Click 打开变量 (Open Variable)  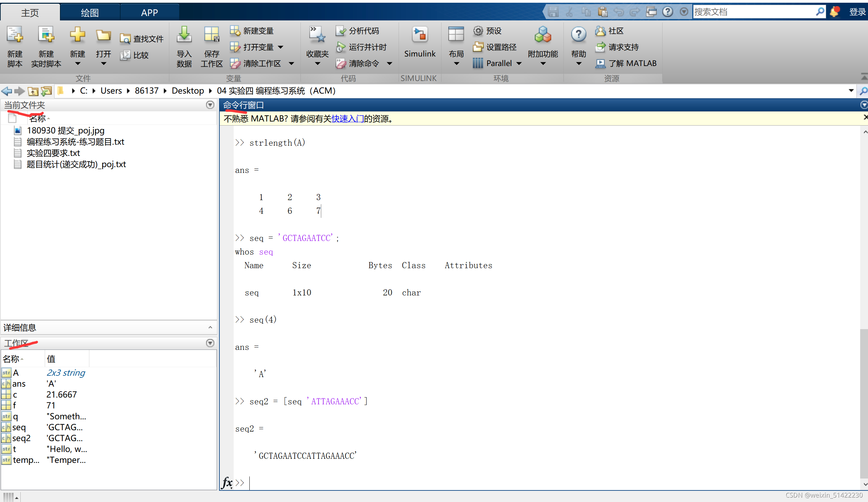click(252, 47)
